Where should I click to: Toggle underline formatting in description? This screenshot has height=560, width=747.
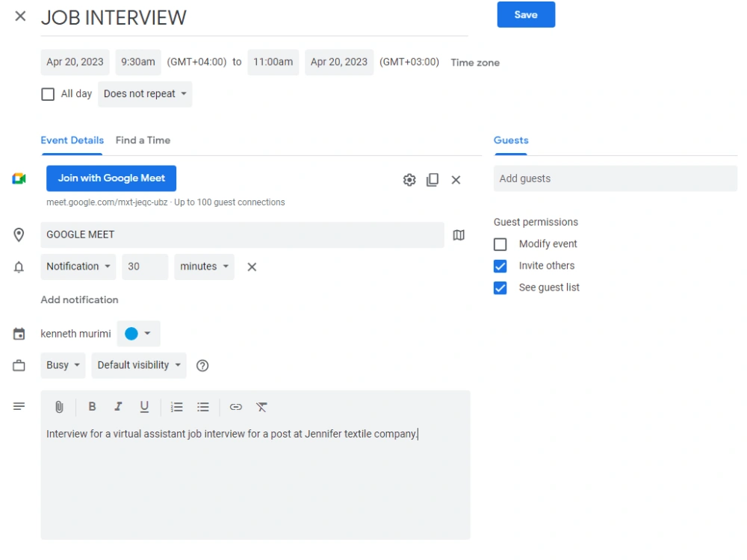point(144,407)
